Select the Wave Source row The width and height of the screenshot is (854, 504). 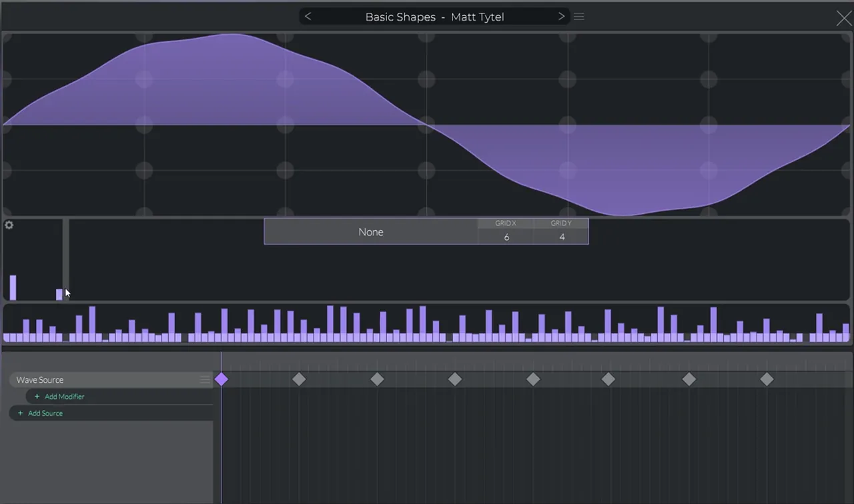(x=111, y=380)
